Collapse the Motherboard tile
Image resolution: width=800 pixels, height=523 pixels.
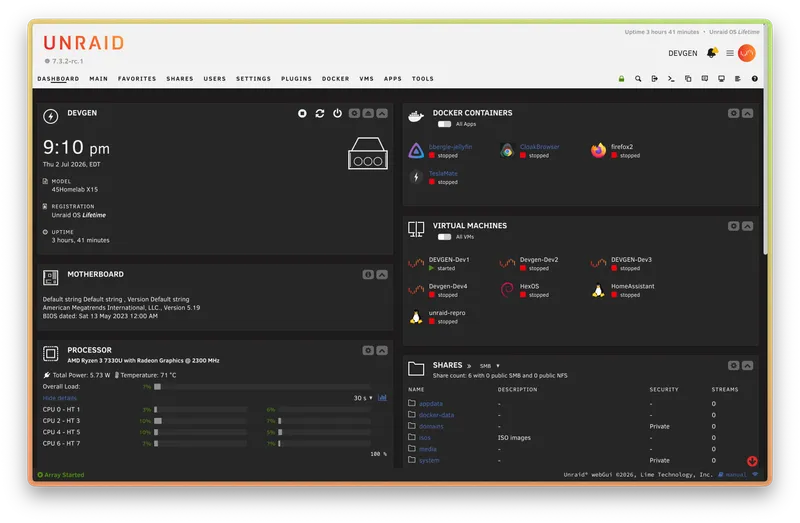coord(382,275)
